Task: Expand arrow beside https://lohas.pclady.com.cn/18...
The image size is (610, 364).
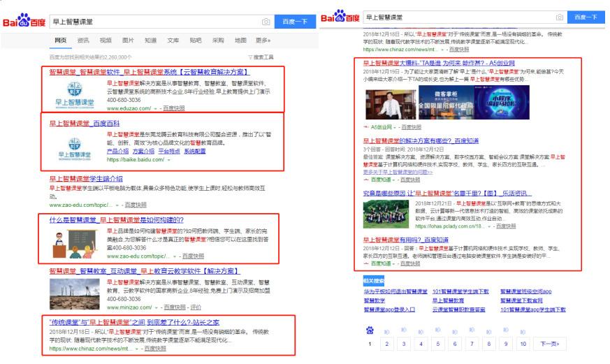Action: coord(489,226)
